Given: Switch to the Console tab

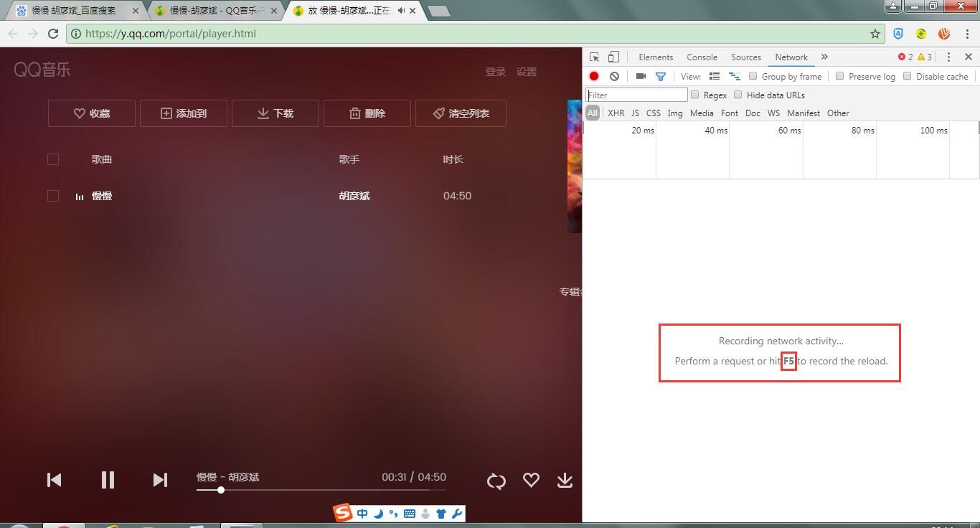Looking at the screenshot, I should 702,57.
